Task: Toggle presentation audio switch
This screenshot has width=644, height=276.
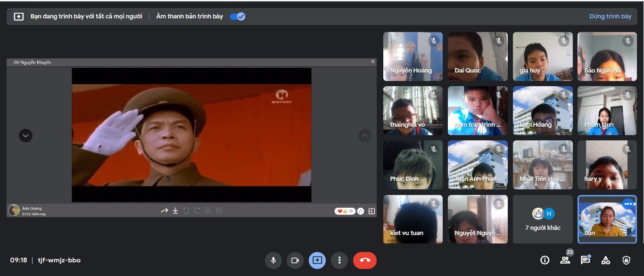Action: tap(238, 16)
